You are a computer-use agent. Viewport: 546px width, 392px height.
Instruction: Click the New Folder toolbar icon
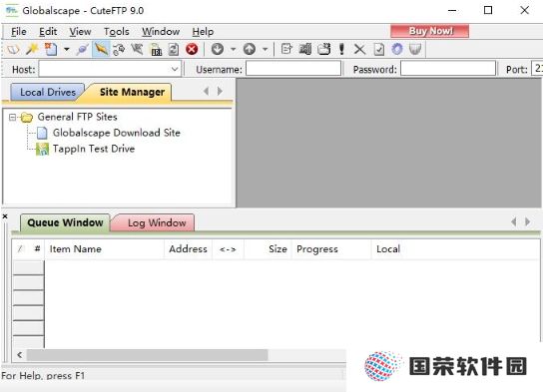tap(323, 49)
